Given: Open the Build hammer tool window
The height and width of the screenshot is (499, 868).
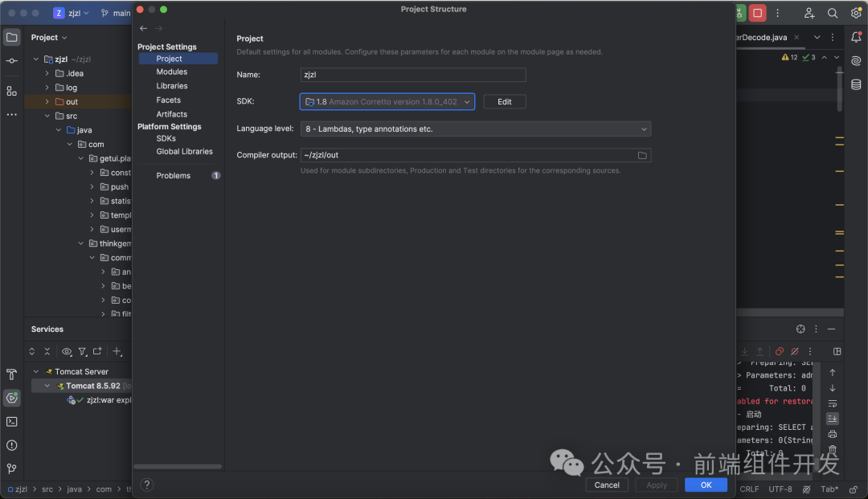Looking at the screenshot, I should click(x=11, y=374).
